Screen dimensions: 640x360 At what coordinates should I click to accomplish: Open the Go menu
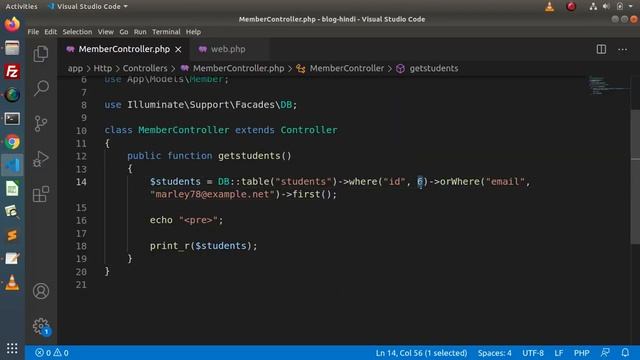pos(124,32)
